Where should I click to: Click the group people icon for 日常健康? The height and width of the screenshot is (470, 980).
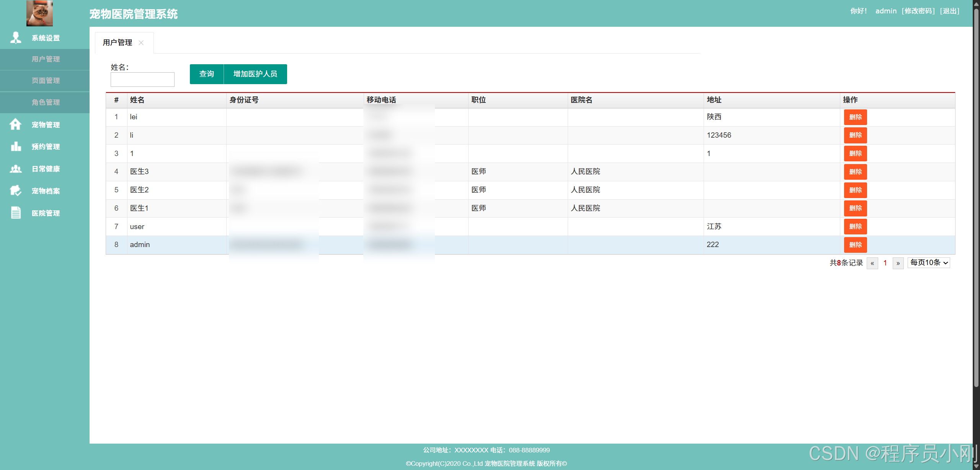click(x=16, y=169)
